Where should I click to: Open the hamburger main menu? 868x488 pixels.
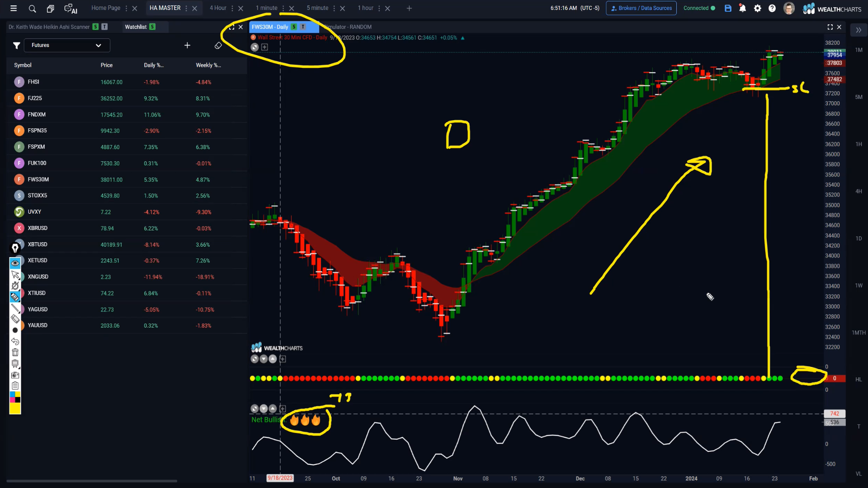[14, 8]
